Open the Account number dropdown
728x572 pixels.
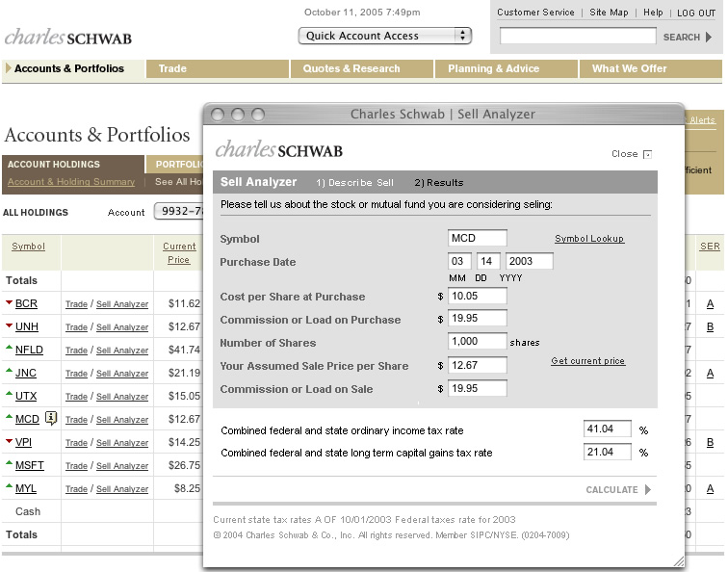[x=179, y=211]
